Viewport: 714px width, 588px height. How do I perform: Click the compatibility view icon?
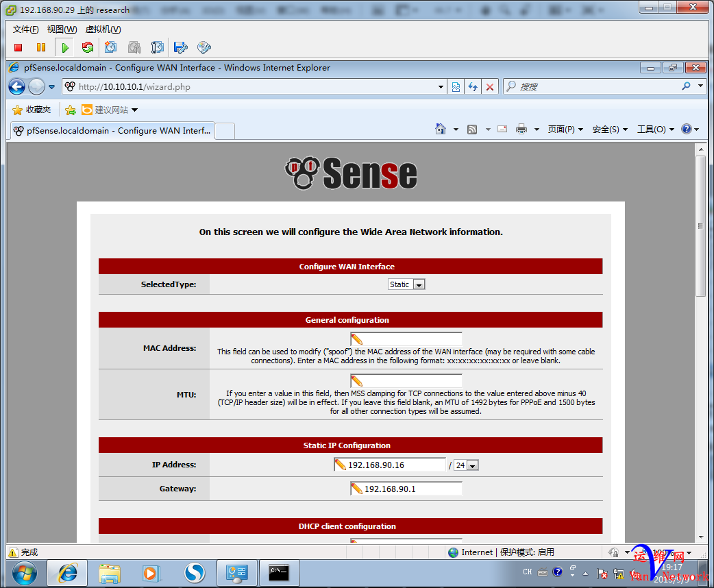(x=456, y=86)
